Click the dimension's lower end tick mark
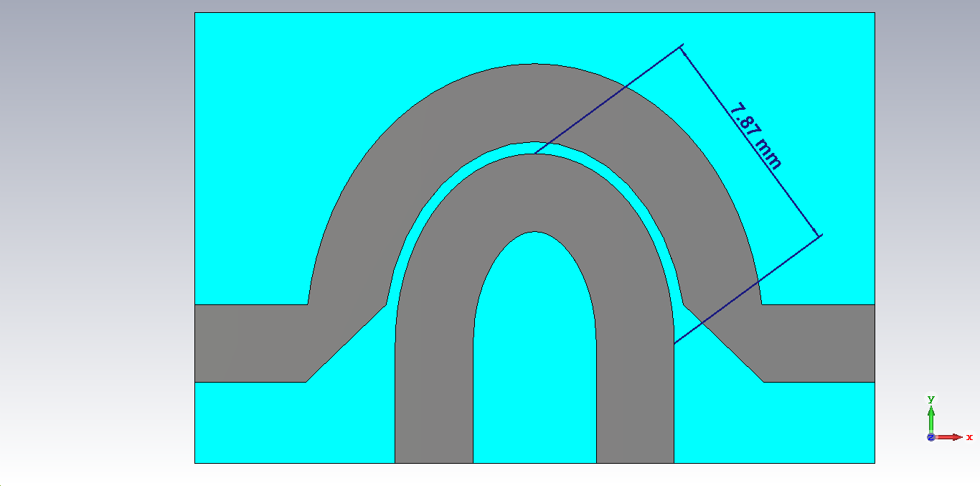The height and width of the screenshot is (486, 980). tap(820, 235)
